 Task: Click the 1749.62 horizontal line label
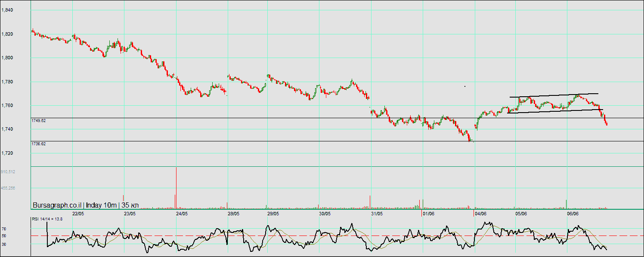click(39, 121)
